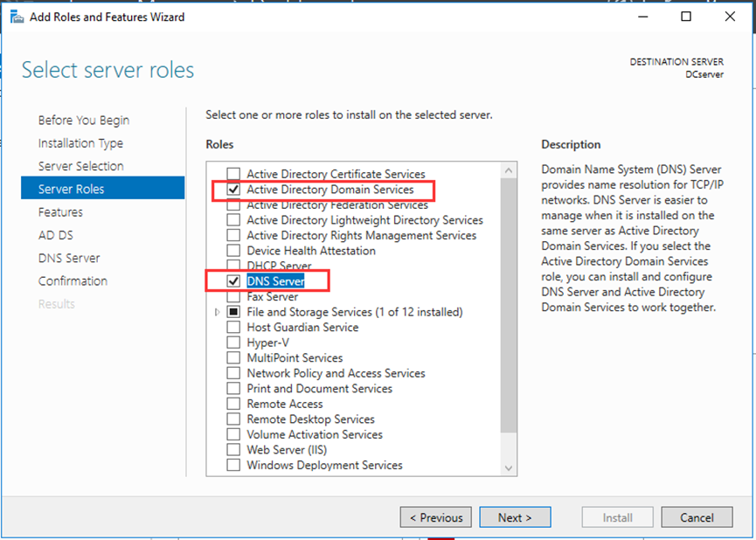Click the wizard icon in the title bar
Screen dimensions: 756x540
pos(17,17)
